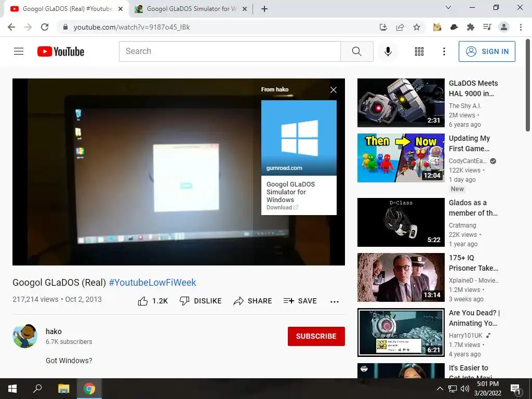Open the gumroad.com card image
532x399 pixels.
click(299, 138)
